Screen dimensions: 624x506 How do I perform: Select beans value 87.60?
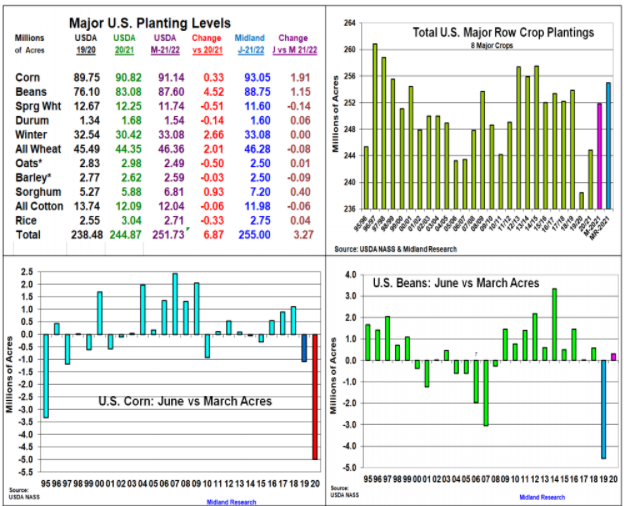pos(171,92)
